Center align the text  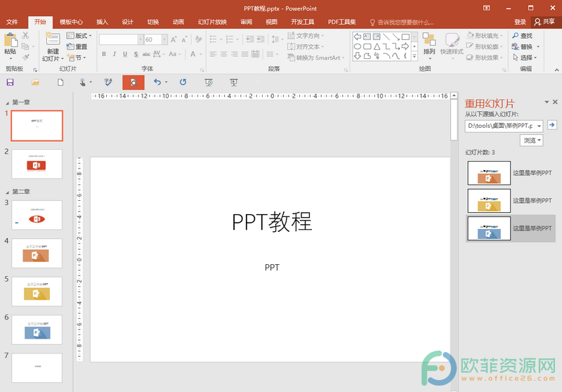223,54
